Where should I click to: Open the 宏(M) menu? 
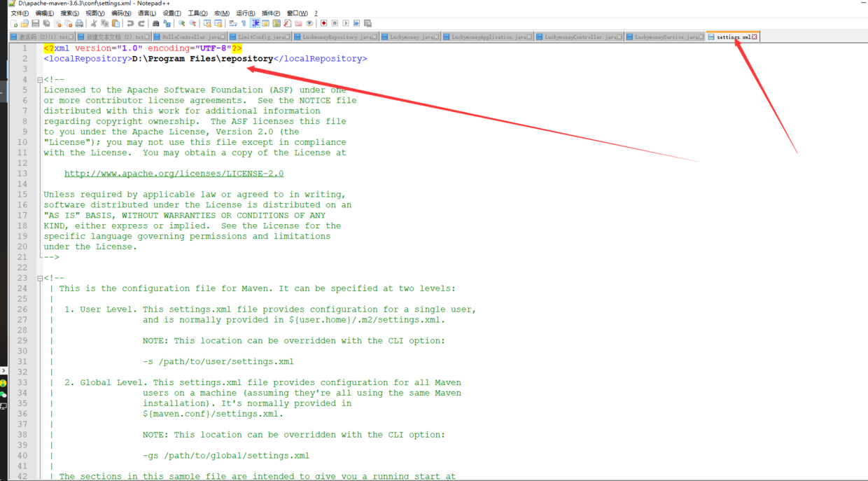point(222,13)
